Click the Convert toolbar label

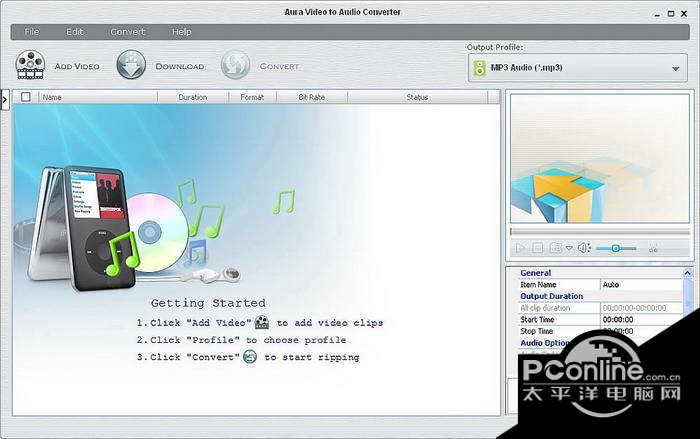pyautogui.click(x=279, y=66)
